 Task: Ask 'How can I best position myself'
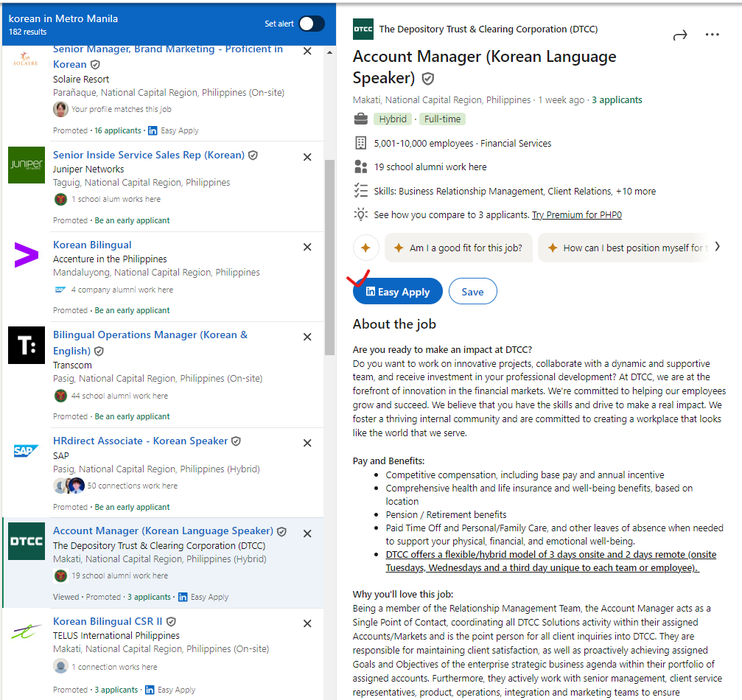[623, 248]
